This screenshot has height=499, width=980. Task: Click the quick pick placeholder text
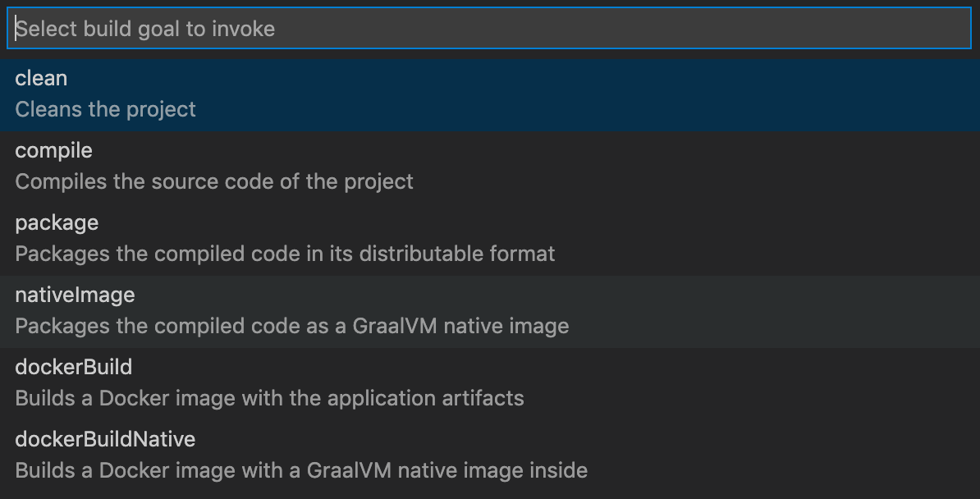(x=145, y=29)
